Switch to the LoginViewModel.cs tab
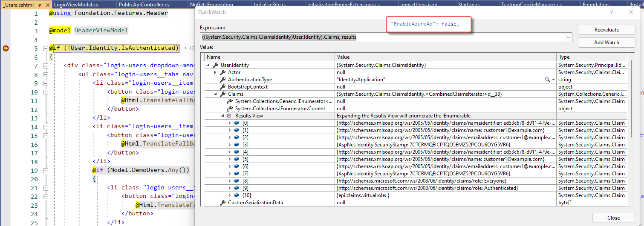Viewport: 644px width, 226px height. pos(76,5)
